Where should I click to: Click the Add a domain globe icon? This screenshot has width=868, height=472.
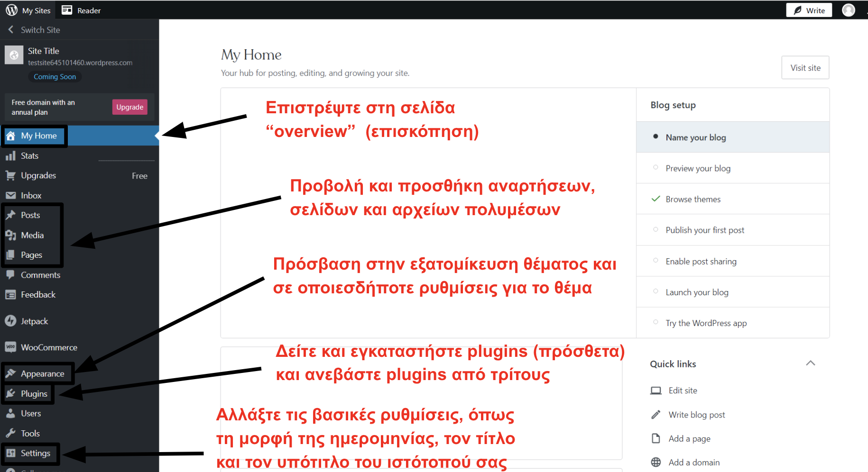click(x=656, y=462)
